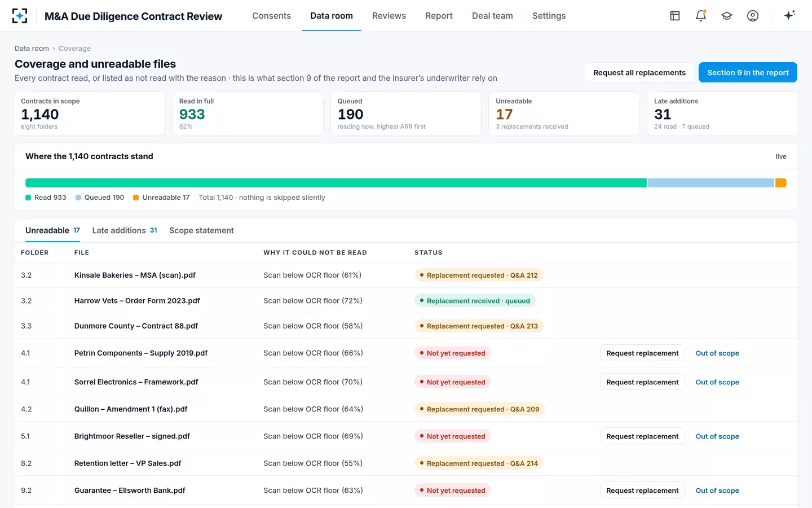Screen dimensions: 812x508
Task: Click the graduation cap help icon
Action: pos(727,16)
